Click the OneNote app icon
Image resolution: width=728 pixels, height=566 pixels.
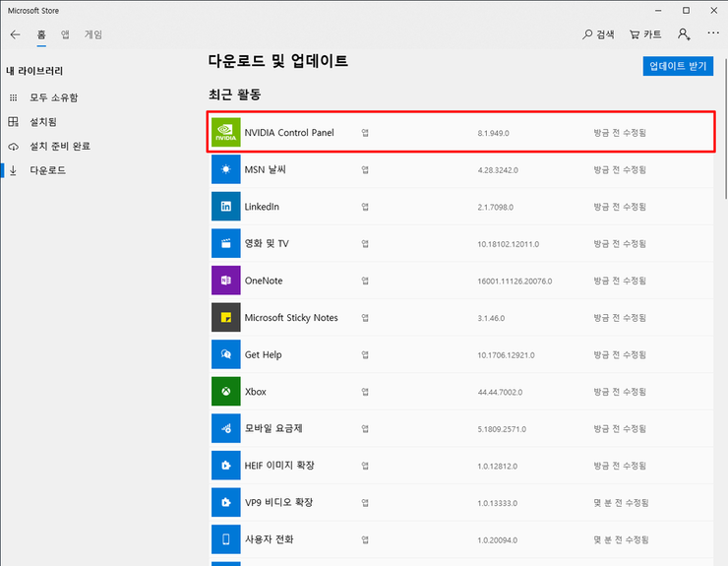tap(225, 281)
